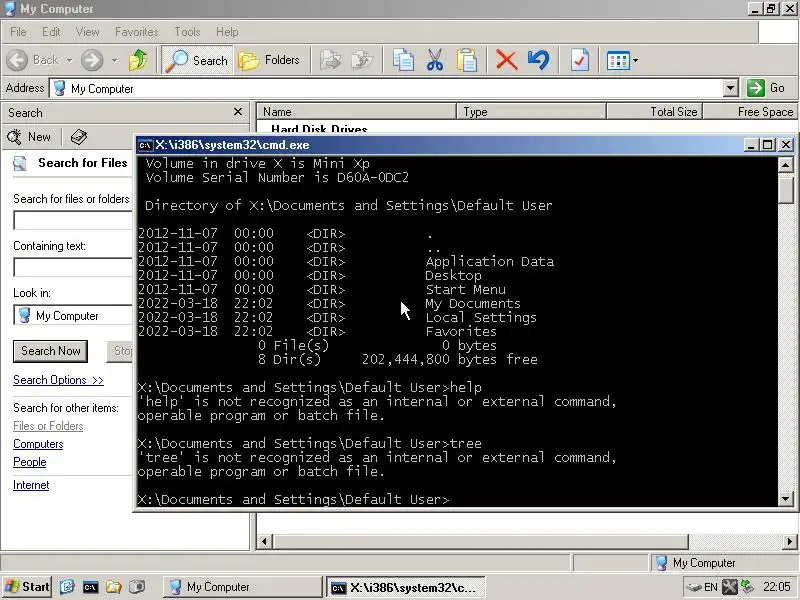Viewport: 800px width, 600px height.
Task: Click the file list horizontal scroll left arrow
Action: (x=264, y=541)
